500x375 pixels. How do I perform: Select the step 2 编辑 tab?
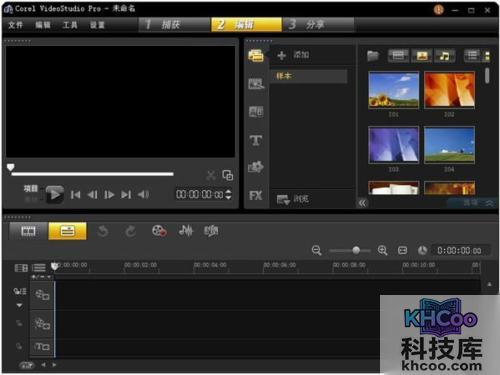coord(246,24)
